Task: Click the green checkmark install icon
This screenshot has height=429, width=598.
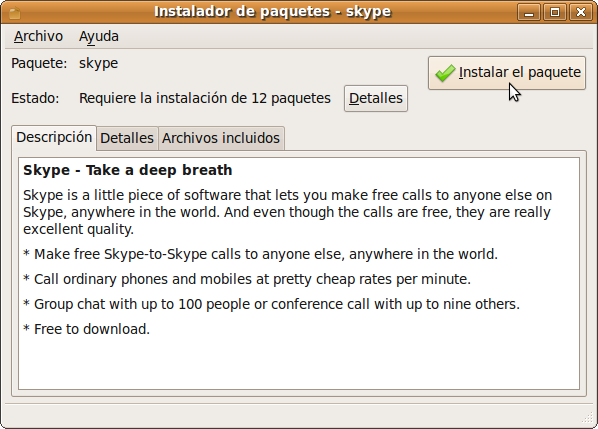Action: 445,73
